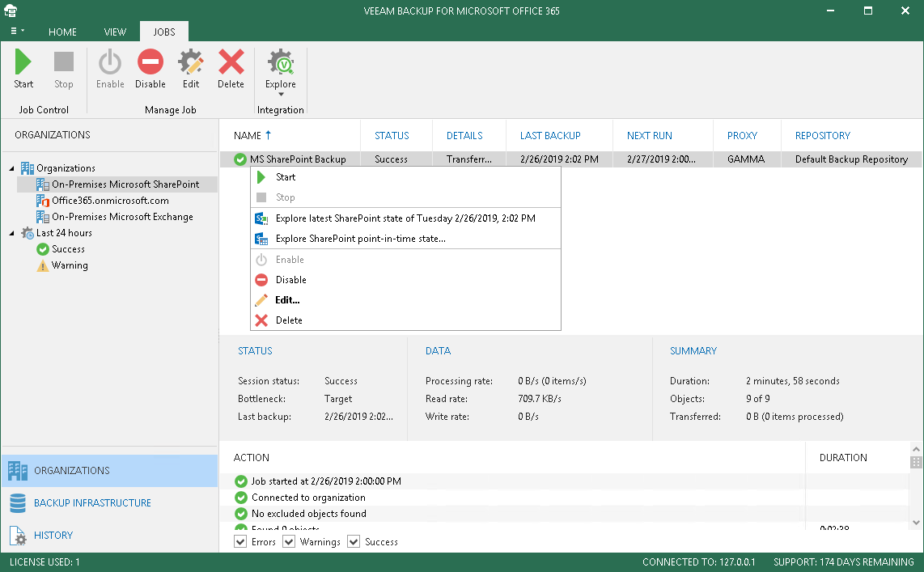Collapse the Organizations tree node

(x=12, y=168)
